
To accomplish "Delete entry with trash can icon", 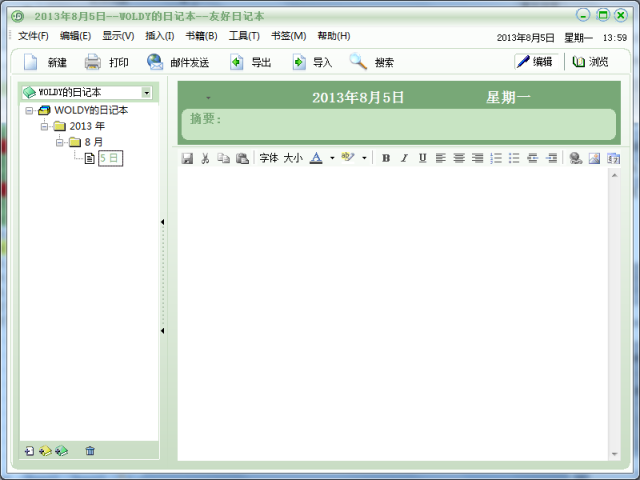I will point(90,451).
